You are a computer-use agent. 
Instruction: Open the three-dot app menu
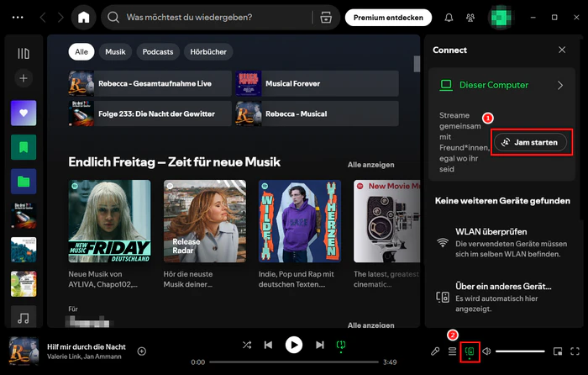(x=18, y=18)
